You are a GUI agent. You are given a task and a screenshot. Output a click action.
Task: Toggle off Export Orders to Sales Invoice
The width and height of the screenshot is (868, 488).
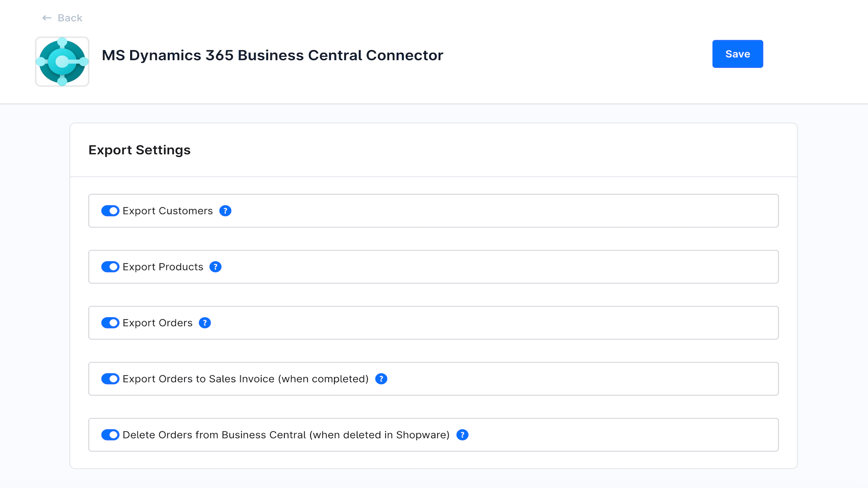[110, 379]
